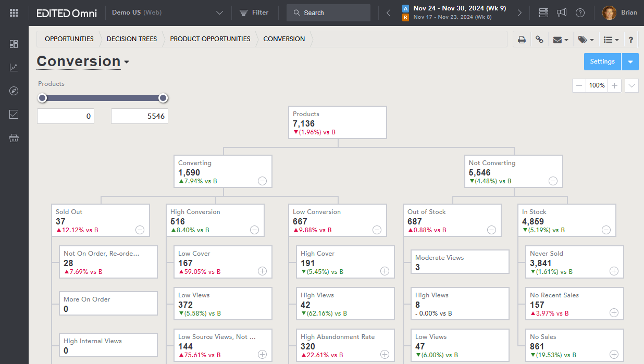Click the right handle of Products slider

click(x=163, y=98)
